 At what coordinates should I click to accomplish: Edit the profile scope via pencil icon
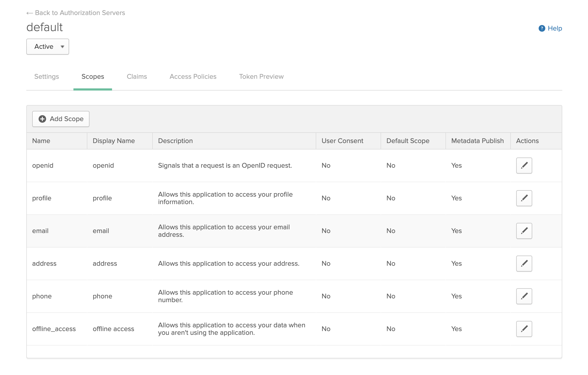tap(524, 198)
